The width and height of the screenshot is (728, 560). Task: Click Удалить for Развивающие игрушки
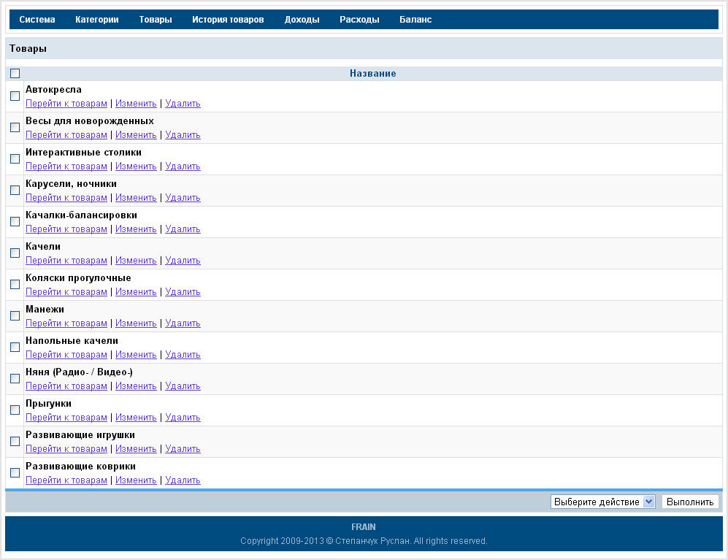[x=183, y=449]
